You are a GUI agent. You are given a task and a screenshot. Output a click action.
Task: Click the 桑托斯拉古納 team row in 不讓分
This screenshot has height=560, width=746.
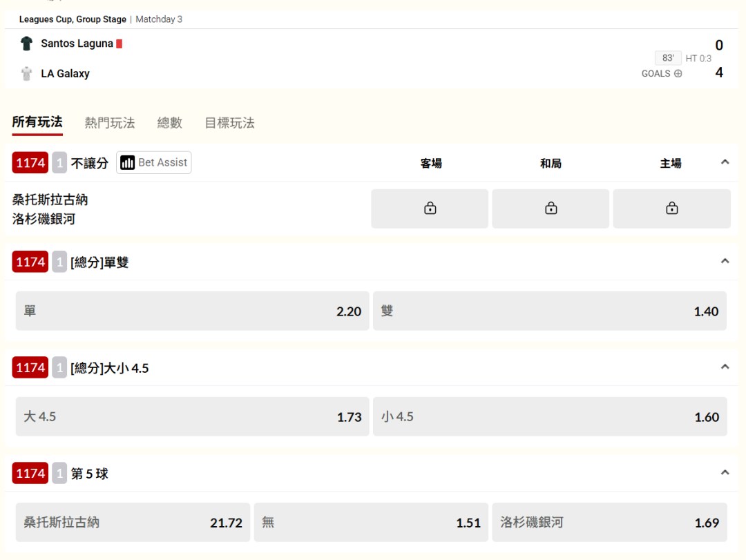(50, 200)
